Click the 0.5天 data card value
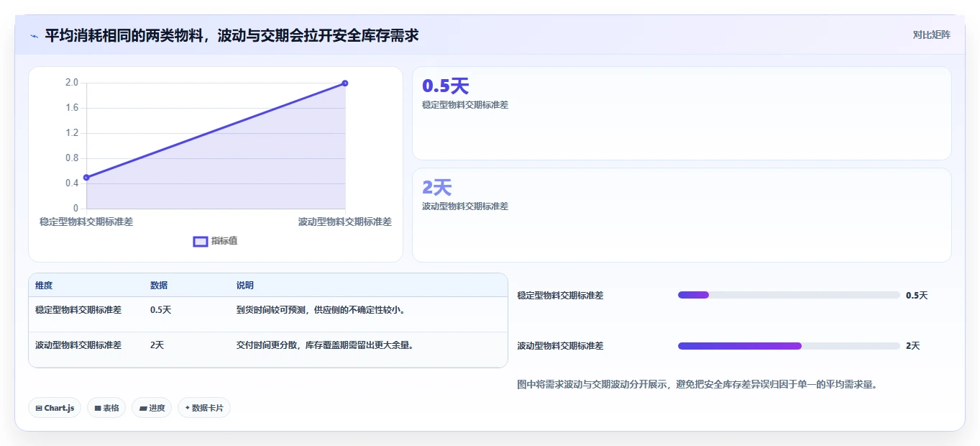 pyautogui.click(x=445, y=86)
